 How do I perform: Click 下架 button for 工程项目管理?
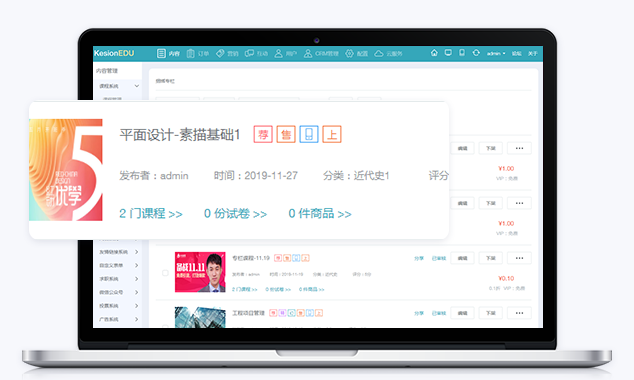pyautogui.click(x=490, y=313)
